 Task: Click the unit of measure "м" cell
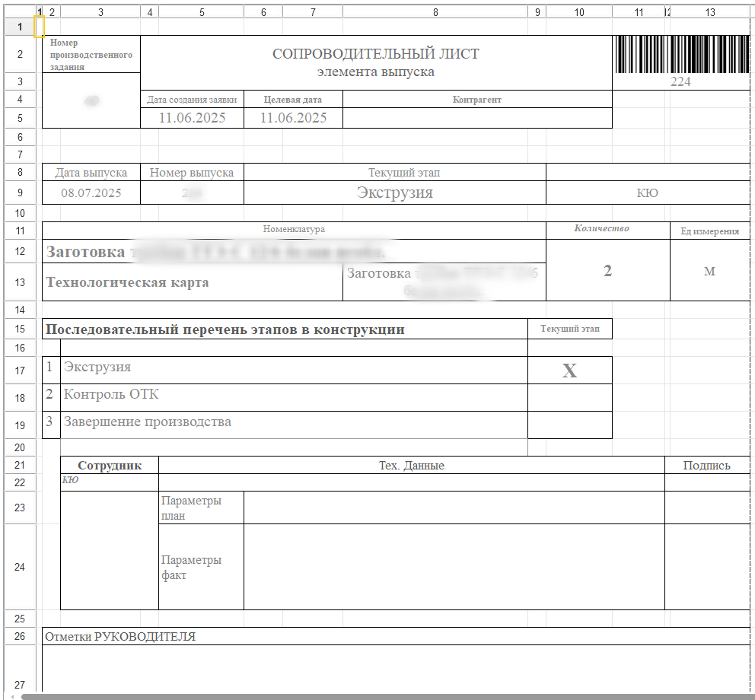pos(709,271)
